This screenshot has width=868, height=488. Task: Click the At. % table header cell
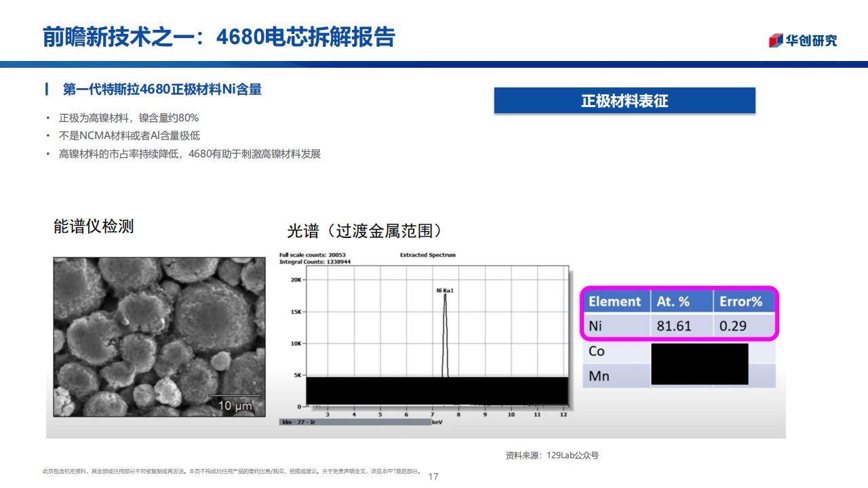pyautogui.click(x=681, y=302)
